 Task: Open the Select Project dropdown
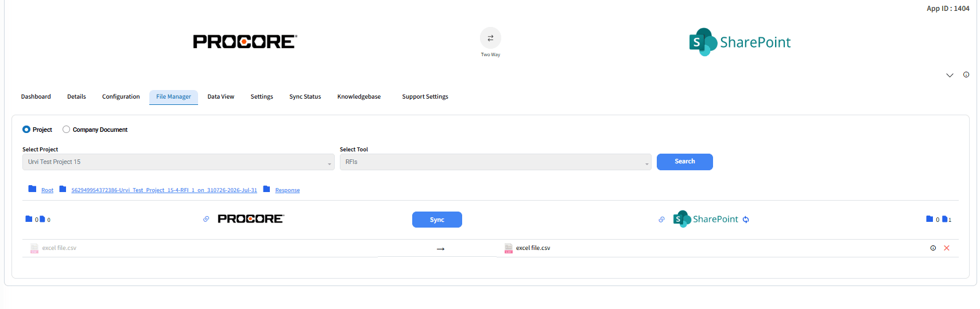coord(179,162)
